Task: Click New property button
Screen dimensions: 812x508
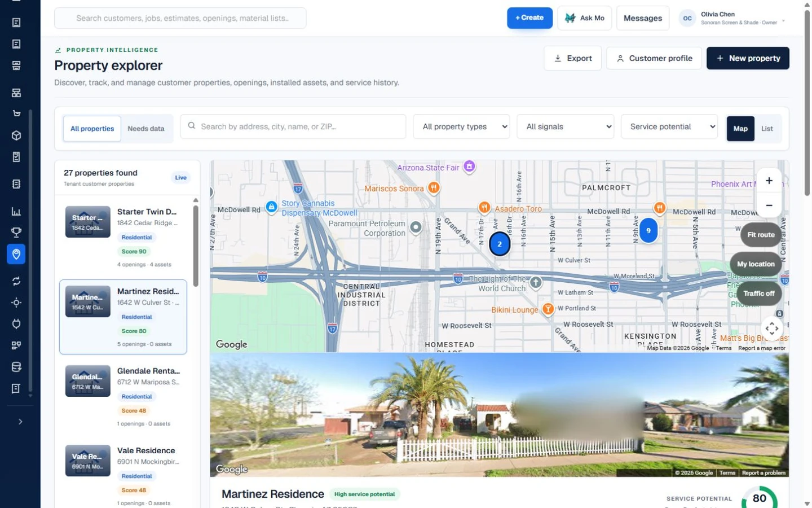Action: (748, 58)
